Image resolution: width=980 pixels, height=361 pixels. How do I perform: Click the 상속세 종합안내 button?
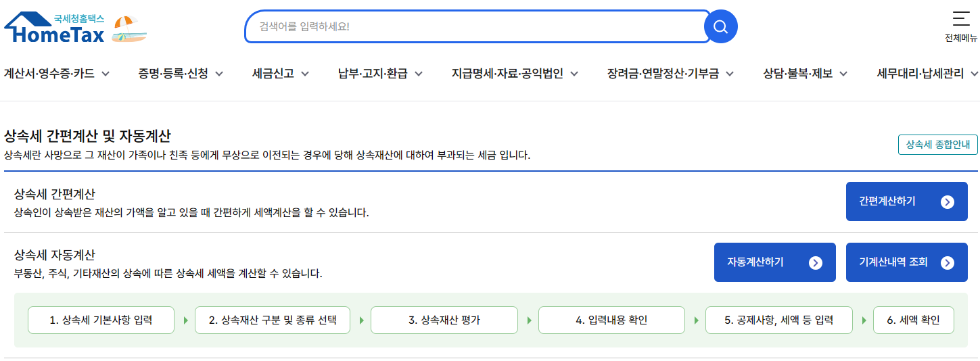point(937,145)
